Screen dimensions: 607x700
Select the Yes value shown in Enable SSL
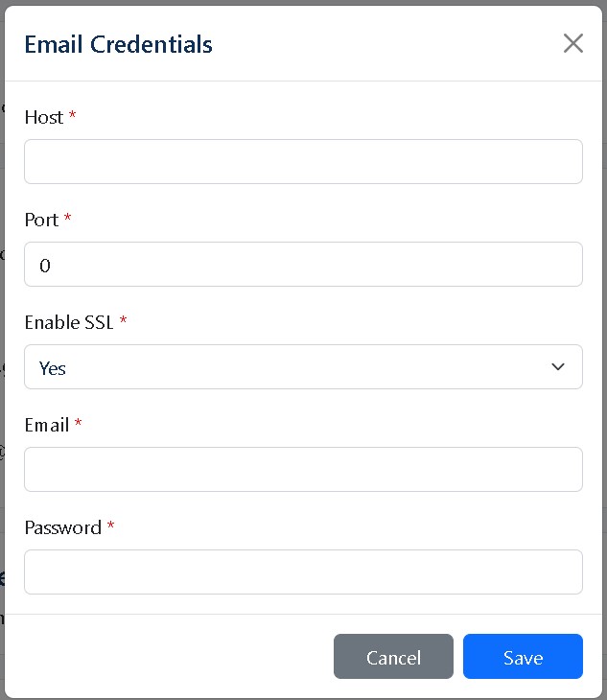52,368
